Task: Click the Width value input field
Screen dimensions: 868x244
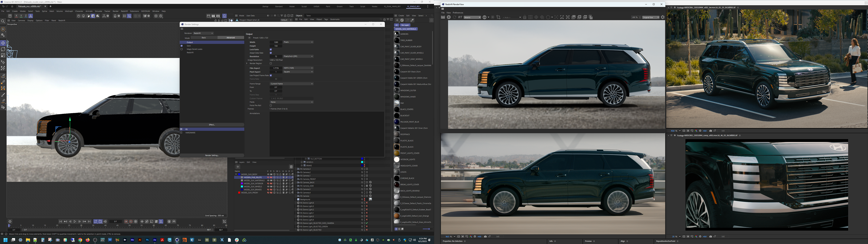Action: 276,42
